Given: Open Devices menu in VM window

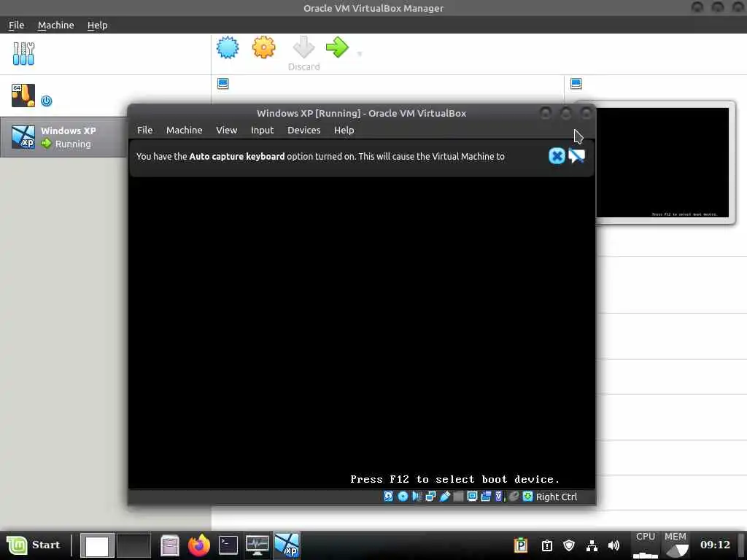Looking at the screenshot, I should pyautogui.click(x=304, y=130).
